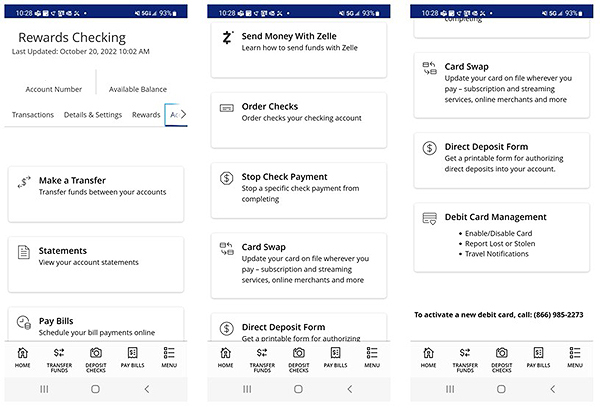This screenshot has width=600, height=409.
Task: Open Card Swap card in right phone
Action: 502,85
